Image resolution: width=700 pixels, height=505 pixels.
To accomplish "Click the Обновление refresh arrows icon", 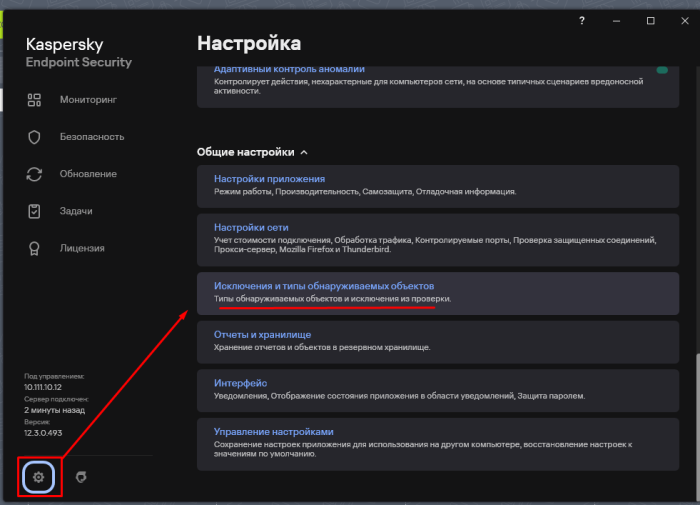I will pyautogui.click(x=34, y=174).
